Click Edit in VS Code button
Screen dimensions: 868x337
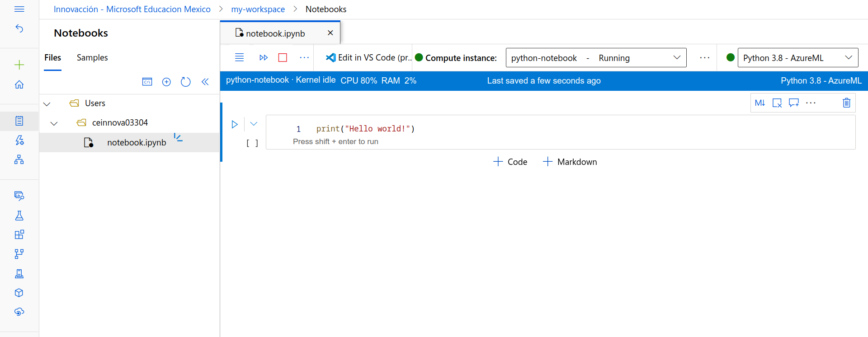click(x=368, y=58)
